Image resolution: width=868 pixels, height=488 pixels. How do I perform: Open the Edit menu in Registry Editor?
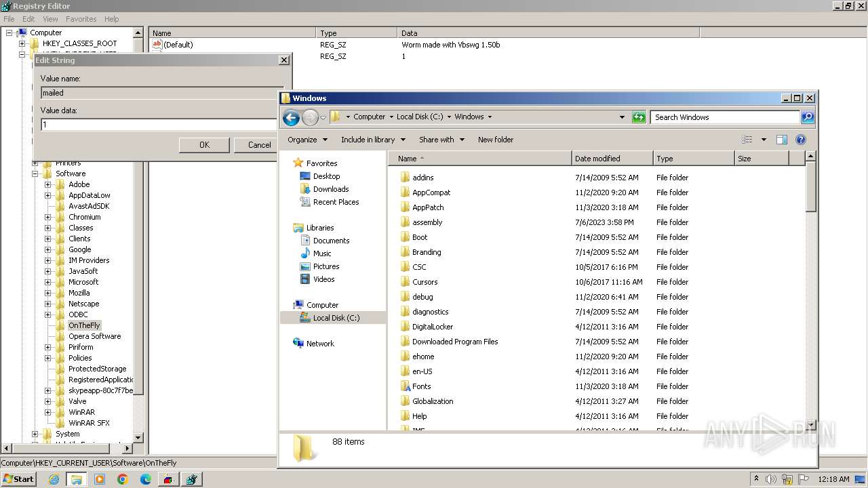tap(28, 19)
